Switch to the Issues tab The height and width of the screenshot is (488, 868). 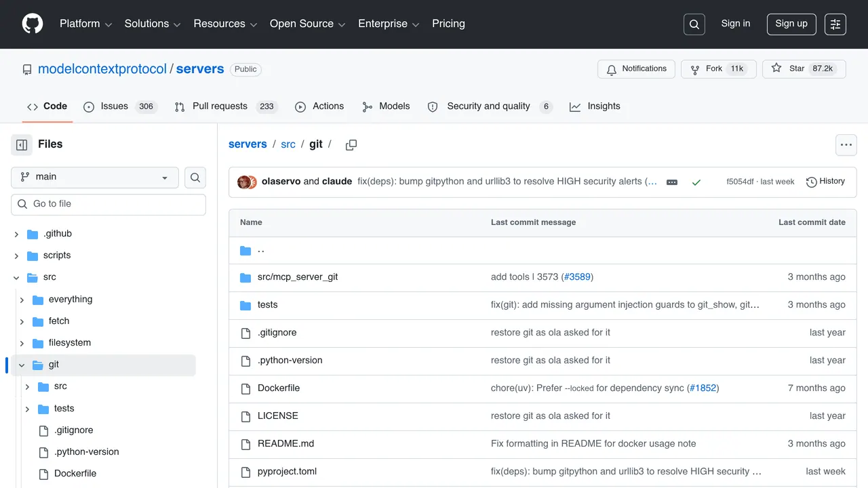click(120, 106)
